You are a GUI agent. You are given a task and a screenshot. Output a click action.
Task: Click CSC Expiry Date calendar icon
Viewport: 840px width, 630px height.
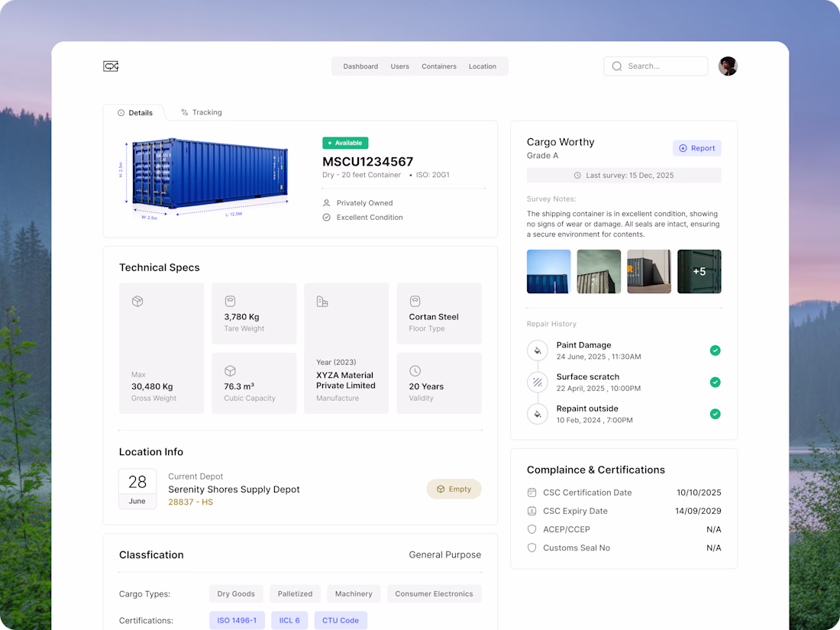point(531,511)
